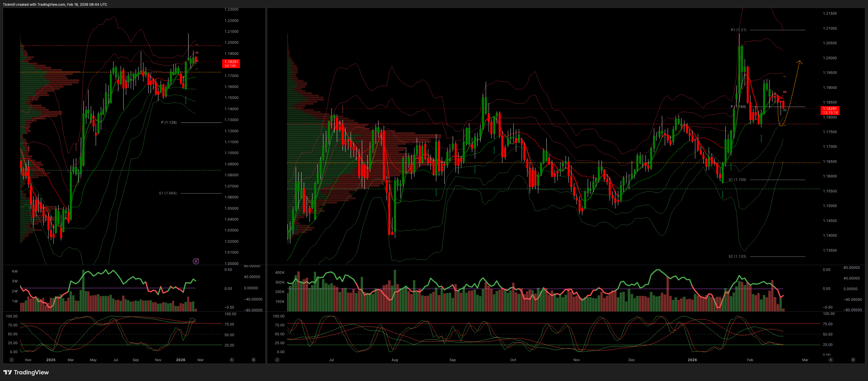Image resolution: width=868 pixels, height=381 pixels.
Task: Click the P (1.128) pivot label on left chart
Action: tap(169, 122)
